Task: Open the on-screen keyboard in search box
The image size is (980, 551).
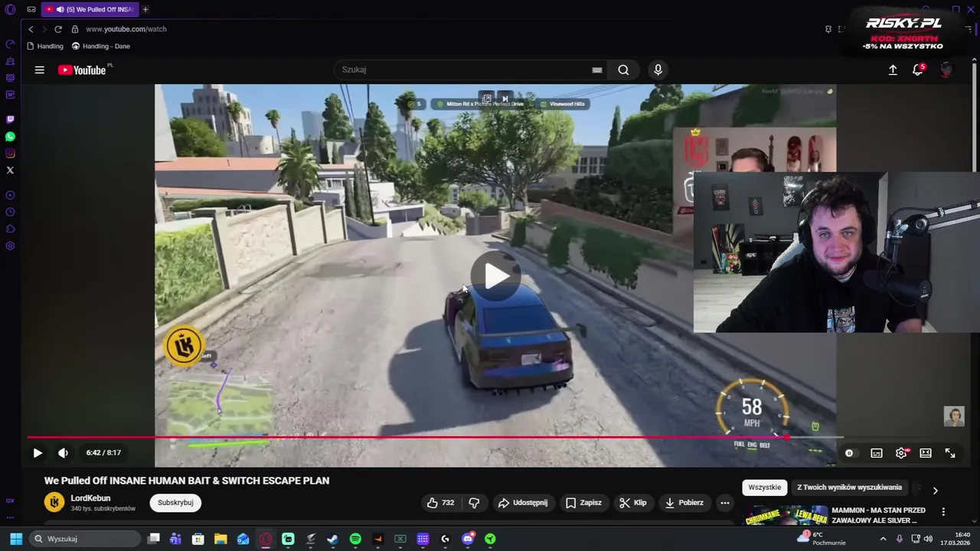Action: click(x=597, y=70)
